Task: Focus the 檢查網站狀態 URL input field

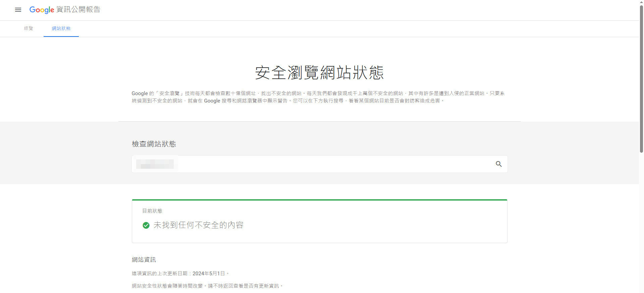Action: [319, 164]
